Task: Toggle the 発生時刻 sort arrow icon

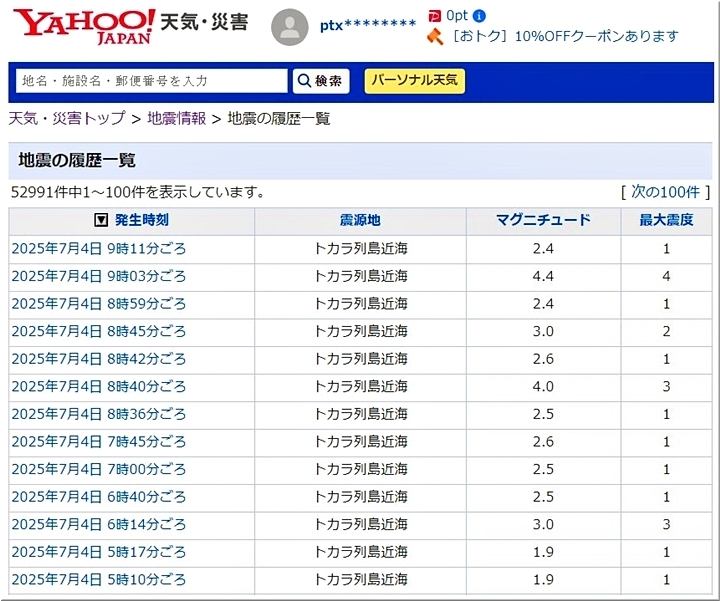Action: [101, 220]
